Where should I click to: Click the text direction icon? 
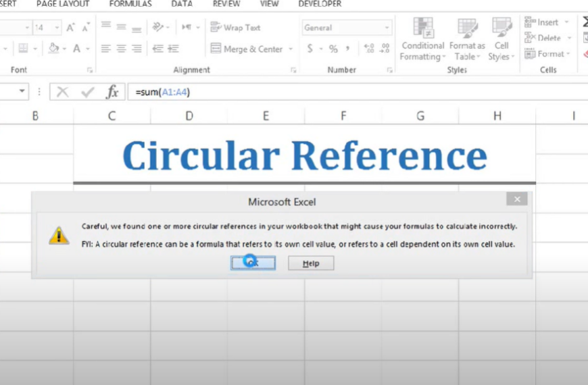pos(187,27)
